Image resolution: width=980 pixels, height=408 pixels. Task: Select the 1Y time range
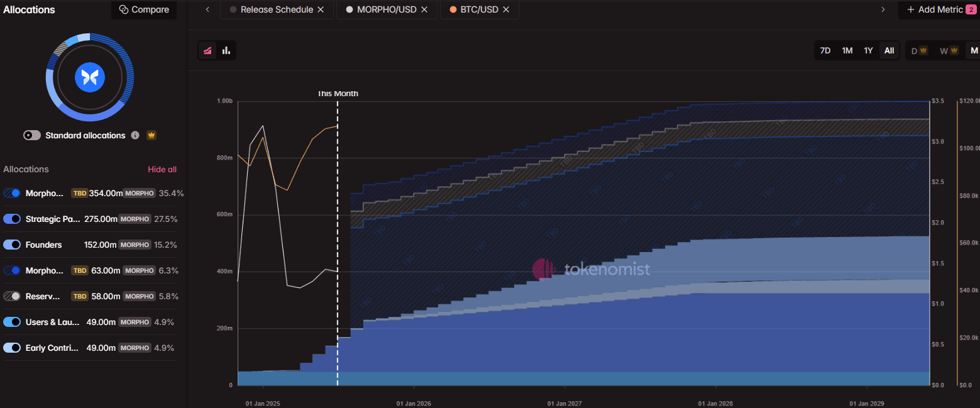(x=868, y=51)
